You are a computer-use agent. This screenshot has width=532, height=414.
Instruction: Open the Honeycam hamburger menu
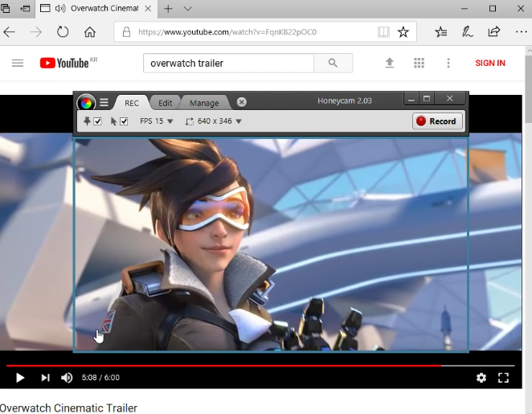click(104, 102)
